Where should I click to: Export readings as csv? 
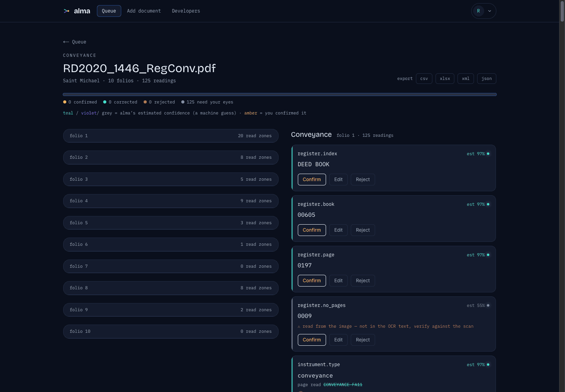[424, 78]
